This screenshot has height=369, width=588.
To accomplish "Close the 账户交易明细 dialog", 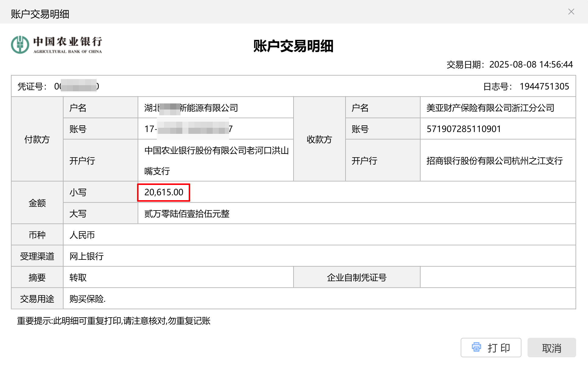I will pos(571,12).
